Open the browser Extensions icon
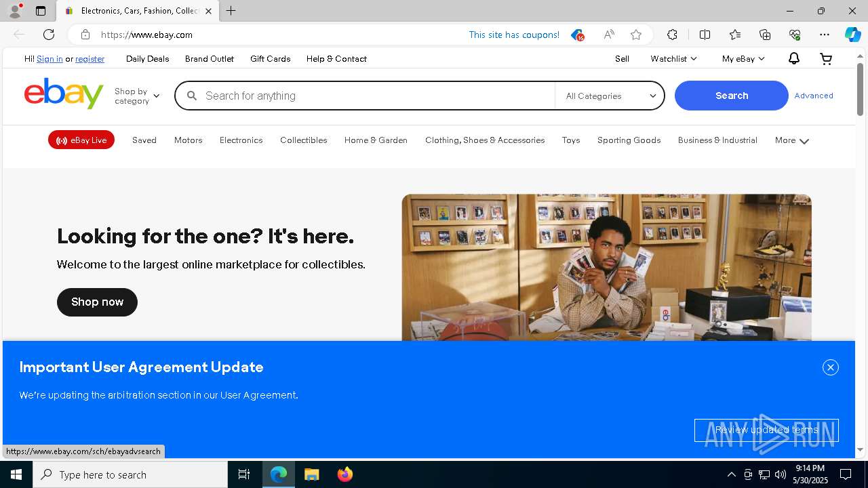The width and height of the screenshot is (868, 488). tap(672, 35)
